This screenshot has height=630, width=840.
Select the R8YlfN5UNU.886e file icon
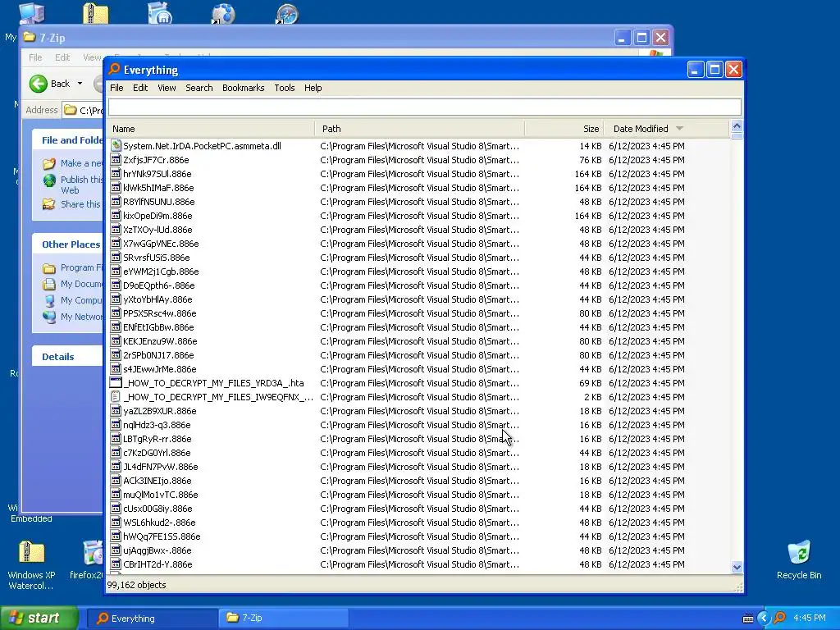[x=116, y=202]
